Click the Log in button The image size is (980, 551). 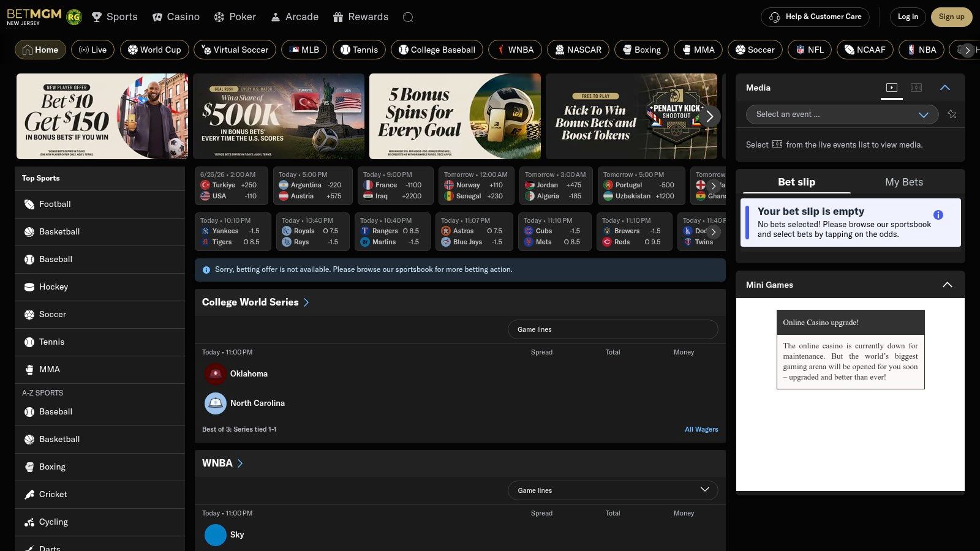click(x=908, y=17)
